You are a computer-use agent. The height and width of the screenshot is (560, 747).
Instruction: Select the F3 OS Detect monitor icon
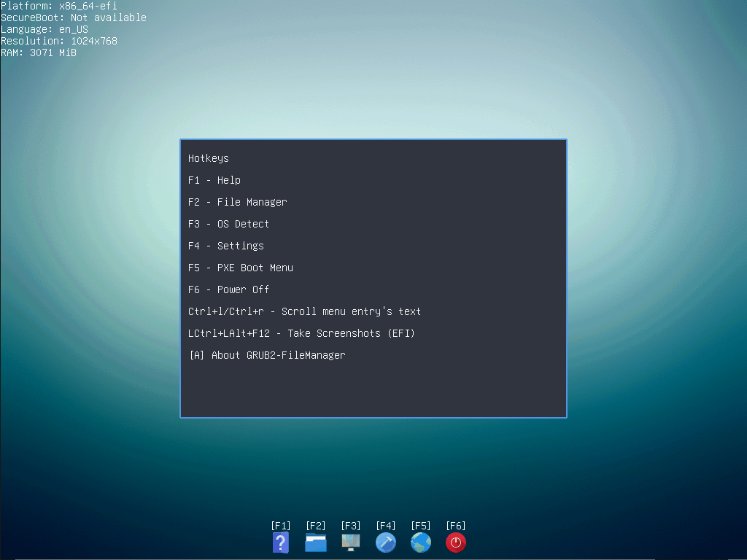tap(351, 542)
